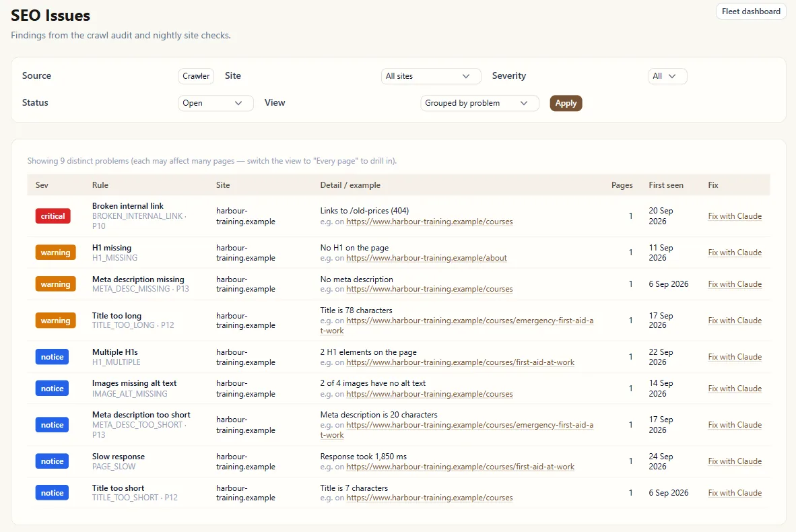Viewport: 796px width, 532px height.
Task: Open courses URL in Meta description missing row
Action: tap(430, 289)
